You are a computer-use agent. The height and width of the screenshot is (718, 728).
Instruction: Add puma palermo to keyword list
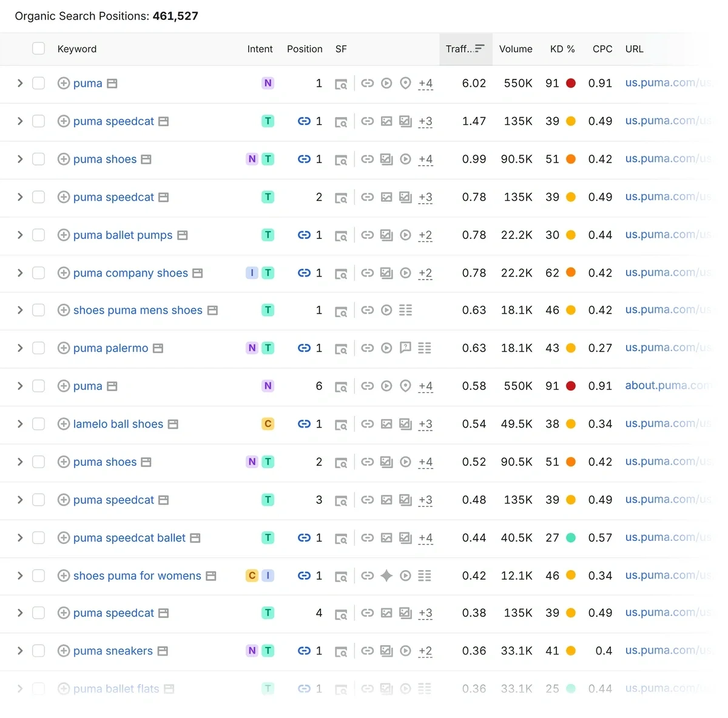tap(64, 348)
